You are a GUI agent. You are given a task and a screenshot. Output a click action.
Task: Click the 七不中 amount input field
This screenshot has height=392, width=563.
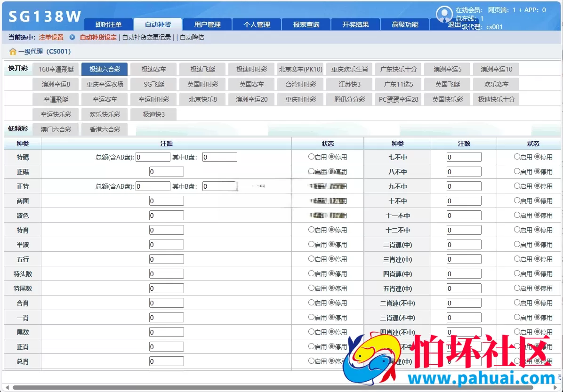point(464,157)
